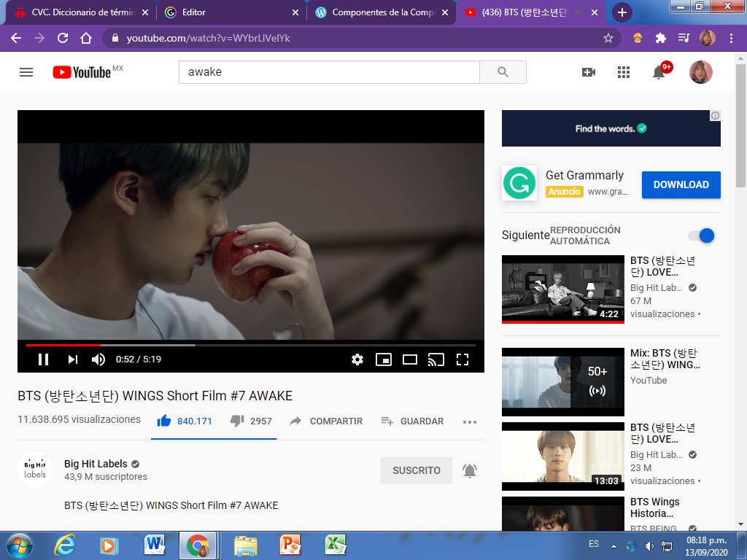
Task: Click Get Grammarly ad title
Action: tap(584, 175)
